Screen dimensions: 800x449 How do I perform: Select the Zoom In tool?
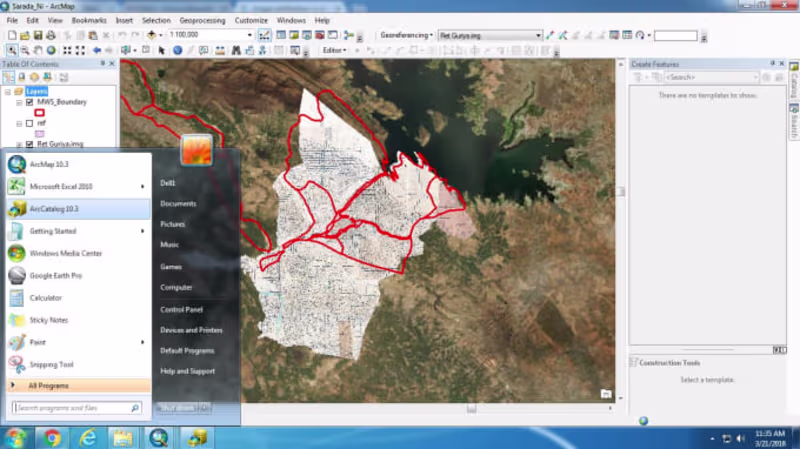click(12, 50)
